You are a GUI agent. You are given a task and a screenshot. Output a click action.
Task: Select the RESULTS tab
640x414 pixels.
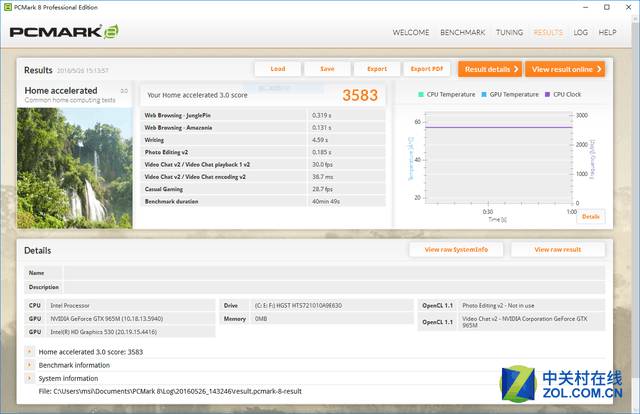click(548, 32)
